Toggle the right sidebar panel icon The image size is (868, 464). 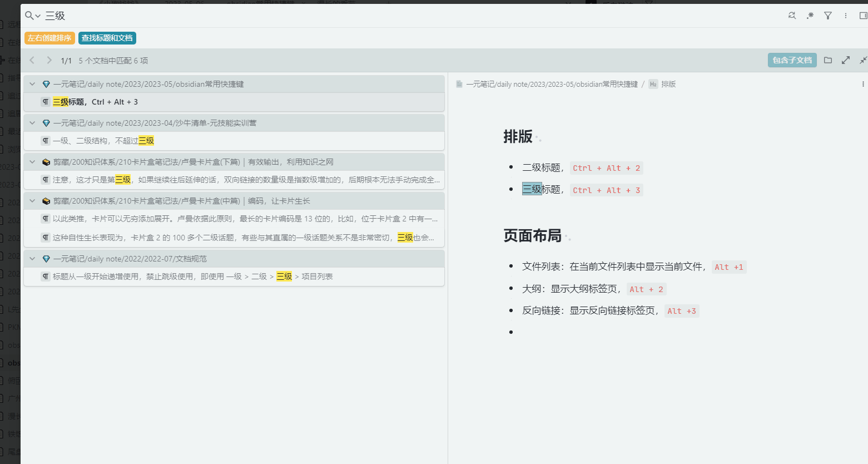tap(863, 16)
